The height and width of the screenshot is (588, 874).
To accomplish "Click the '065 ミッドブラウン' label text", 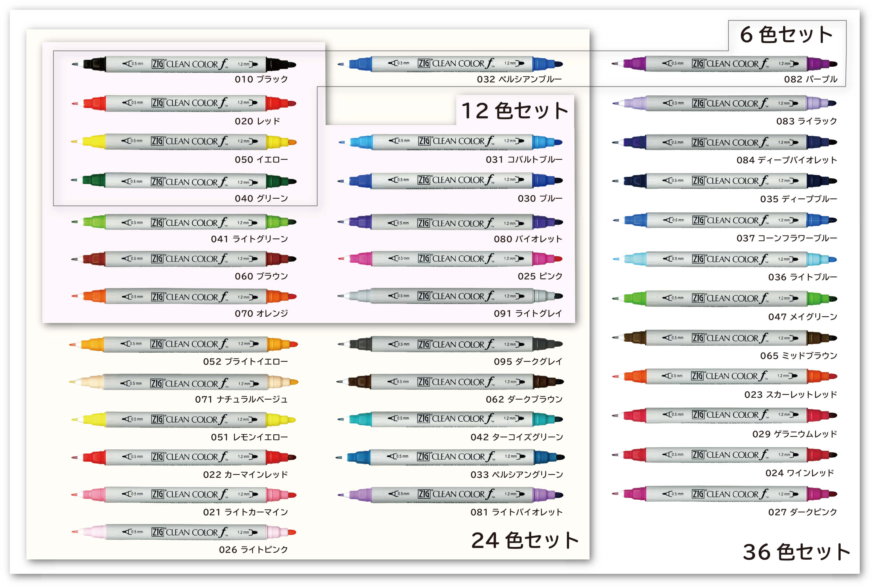I will tap(799, 355).
